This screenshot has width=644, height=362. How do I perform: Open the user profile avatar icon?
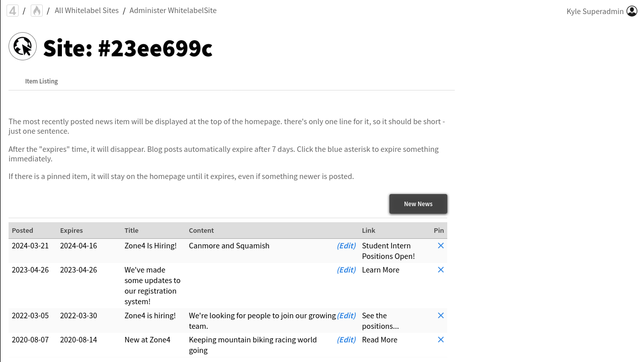click(632, 11)
